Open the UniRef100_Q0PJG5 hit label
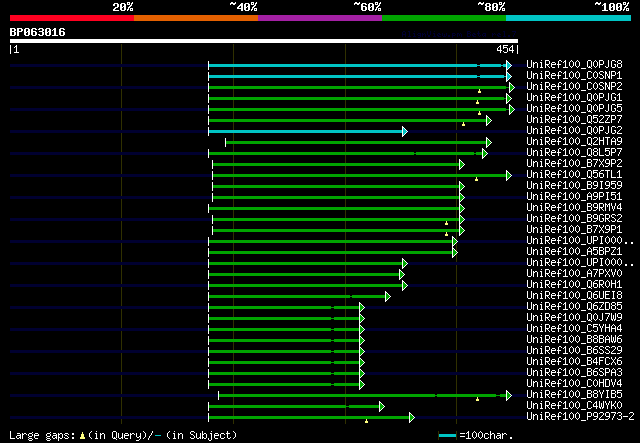 pos(574,109)
